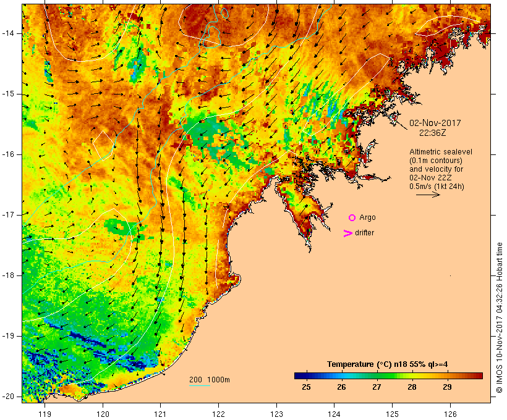Screen dimensions: 507x420
Task: Click longitude axis label 123
Action: (276, 414)
